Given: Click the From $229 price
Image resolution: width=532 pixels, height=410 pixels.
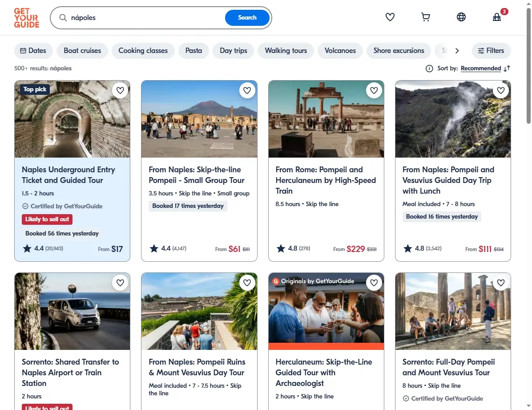Looking at the screenshot, I should (x=355, y=249).
